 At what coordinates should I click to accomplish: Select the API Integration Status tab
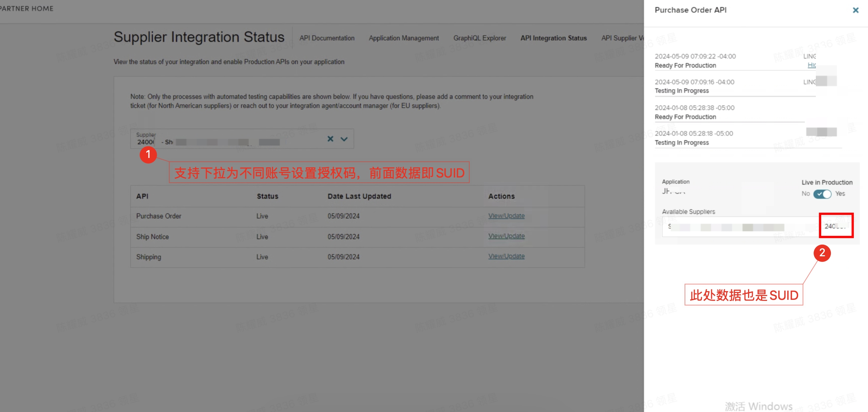tap(553, 38)
